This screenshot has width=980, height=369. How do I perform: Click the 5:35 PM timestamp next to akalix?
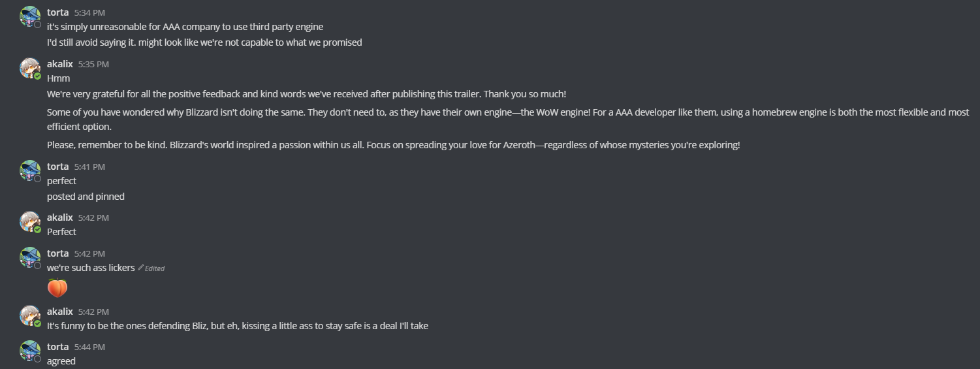click(x=93, y=65)
